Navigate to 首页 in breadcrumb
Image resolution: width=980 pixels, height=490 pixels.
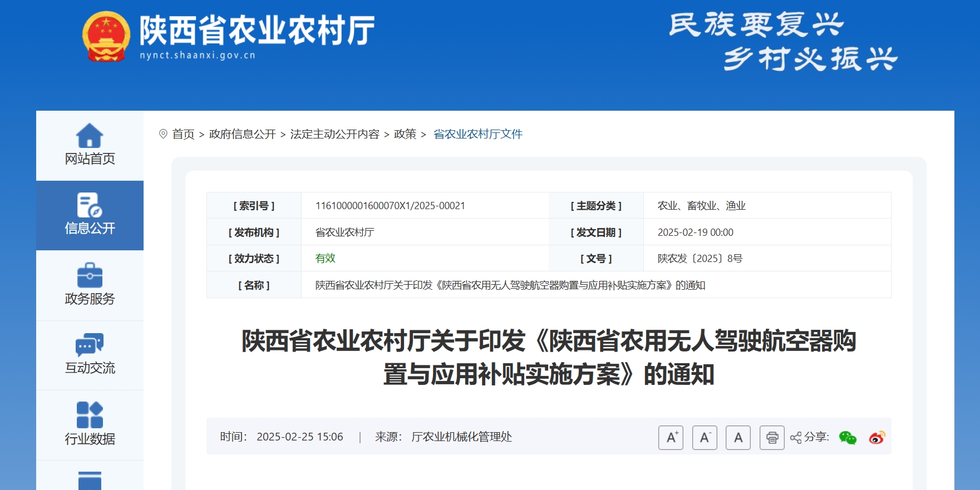tap(183, 134)
